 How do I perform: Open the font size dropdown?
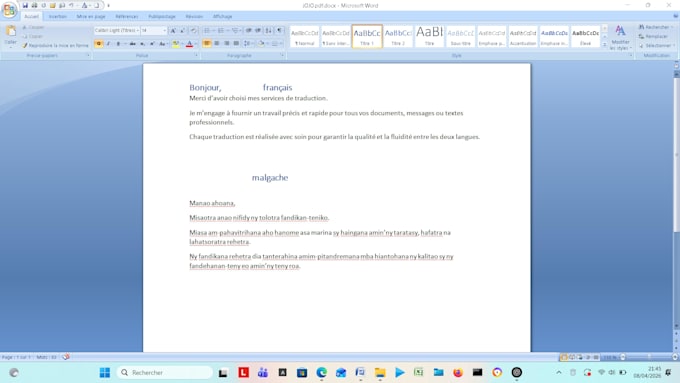164,31
